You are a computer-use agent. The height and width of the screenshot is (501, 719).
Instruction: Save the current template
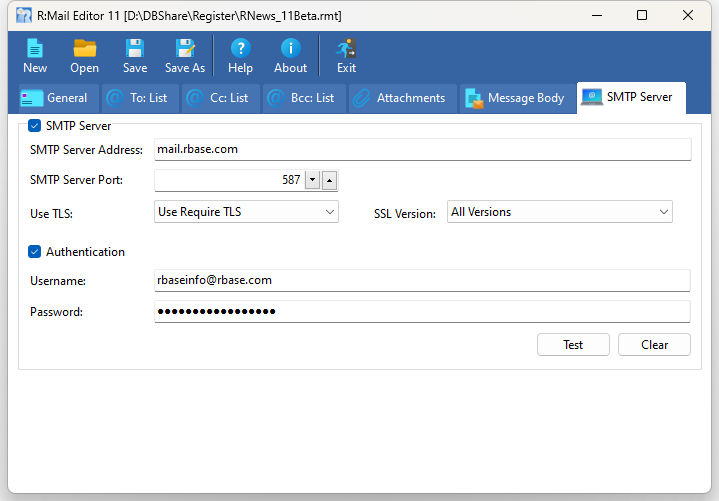(135, 56)
